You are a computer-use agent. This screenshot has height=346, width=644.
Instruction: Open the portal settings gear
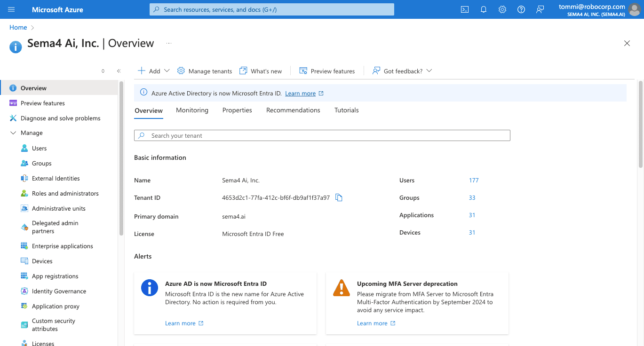502,9
